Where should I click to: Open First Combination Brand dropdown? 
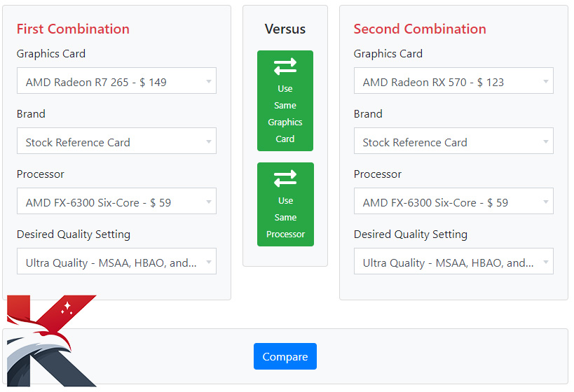coord(116,141)
